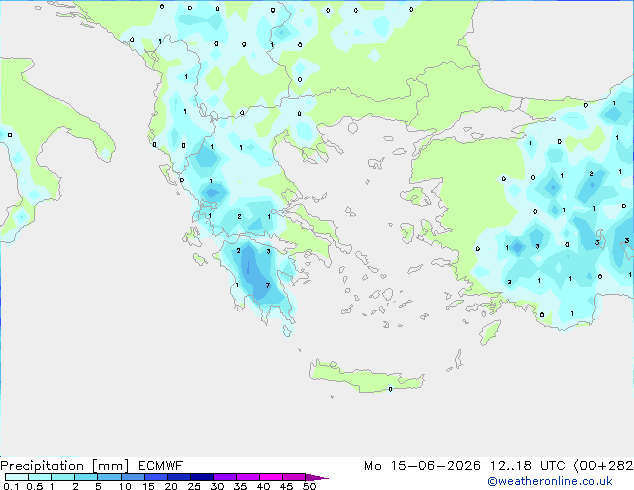Screen dimensions: 634x490
Task: Click the value 7 over the Peloponnese
Action: 268,285
